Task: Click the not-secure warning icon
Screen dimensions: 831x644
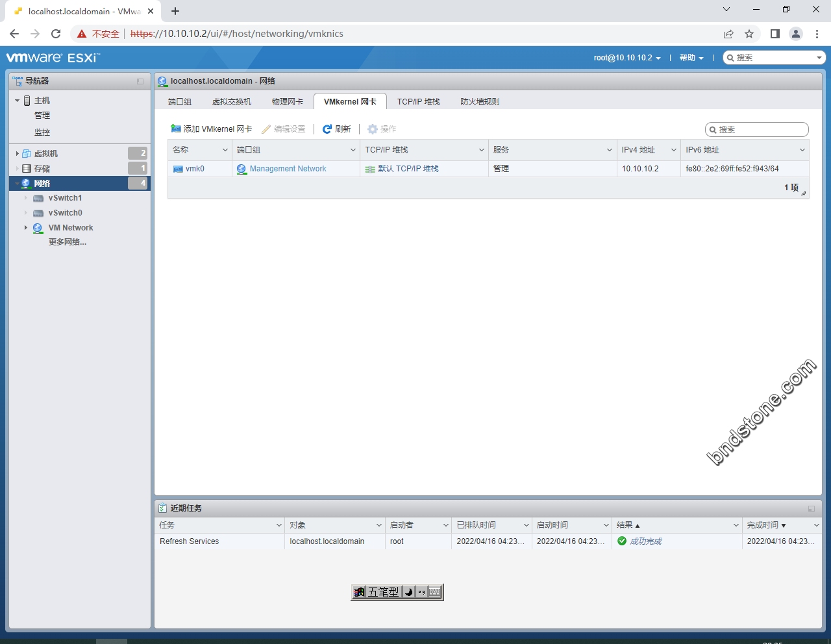Action: point(82,34)
